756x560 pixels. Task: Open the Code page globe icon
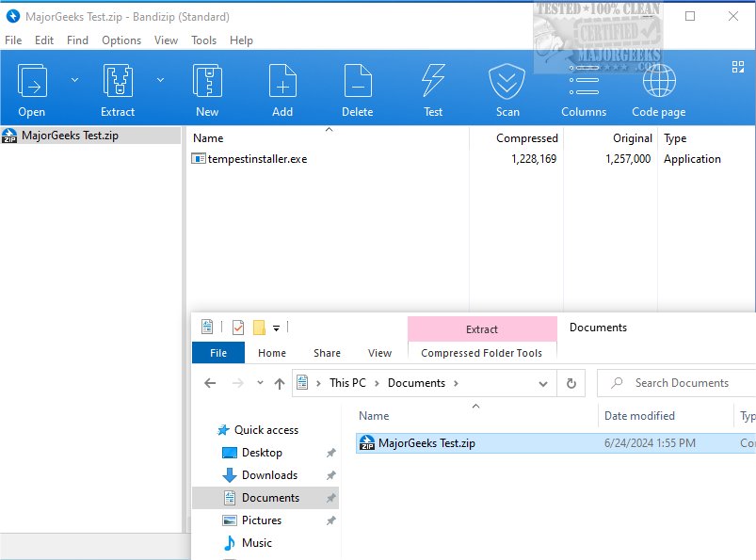pyautogui.click(x=658, y=82)
